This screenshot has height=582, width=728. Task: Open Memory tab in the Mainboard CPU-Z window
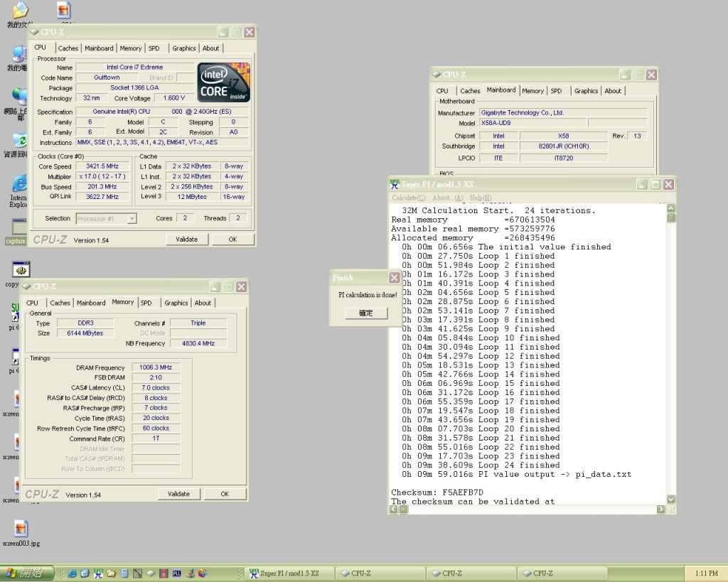(532, 91)
